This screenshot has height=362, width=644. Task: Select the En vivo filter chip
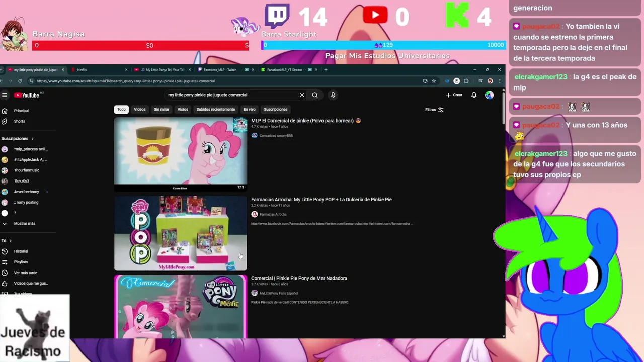[250, 110]
